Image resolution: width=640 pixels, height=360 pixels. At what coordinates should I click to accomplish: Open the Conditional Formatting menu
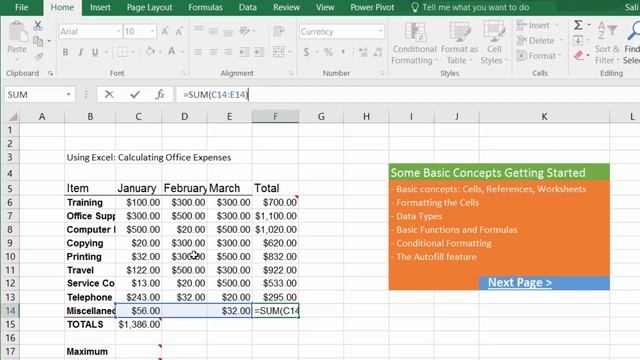[x=414, y=44]
